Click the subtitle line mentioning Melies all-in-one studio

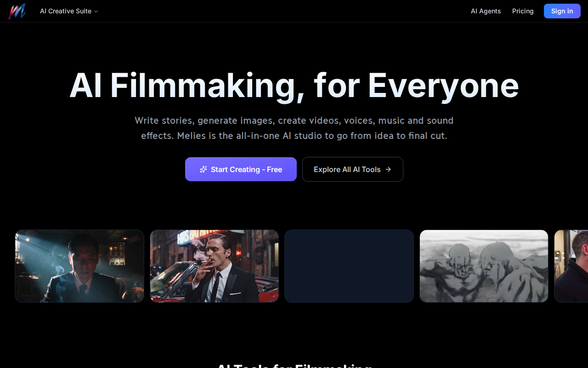tap(294, 136)
